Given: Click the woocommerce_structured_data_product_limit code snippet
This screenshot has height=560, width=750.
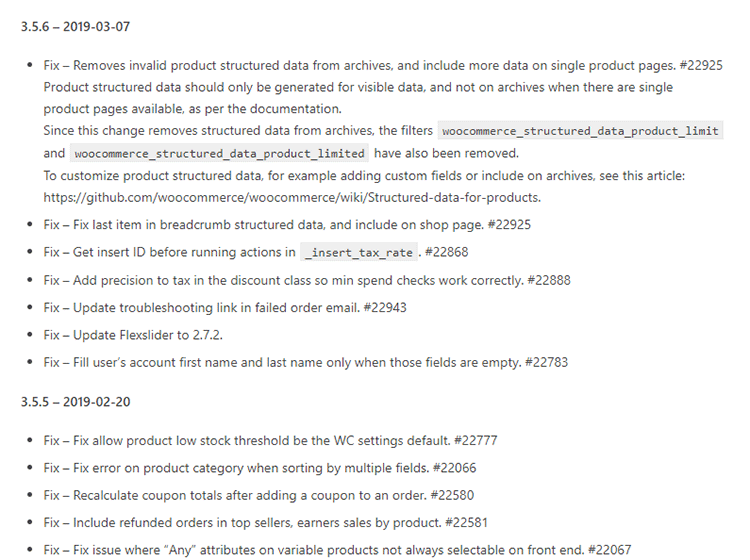Looking at the screenshot, I should coord(580,131).
